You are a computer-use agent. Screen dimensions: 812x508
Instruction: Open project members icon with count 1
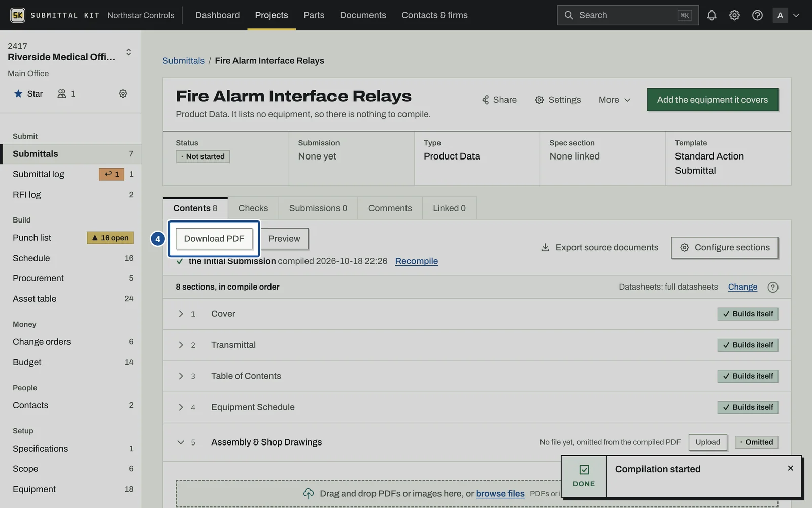[66, 93]
